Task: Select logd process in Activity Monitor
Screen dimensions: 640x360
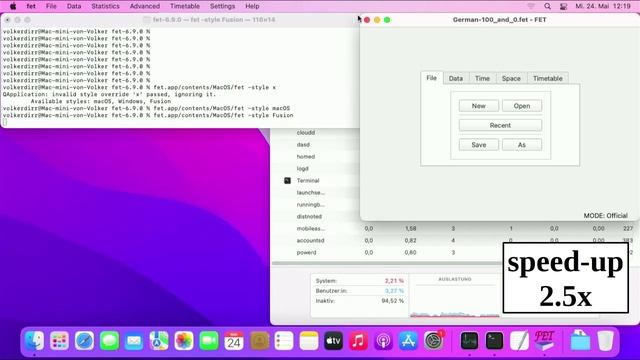Action: tap(315, 169)
